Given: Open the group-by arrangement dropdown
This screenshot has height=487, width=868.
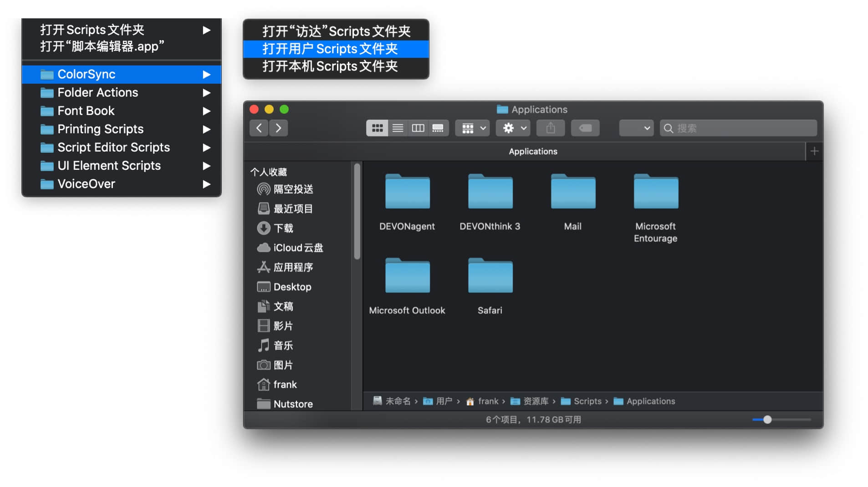Looking at the screenshot, I should click(473, 128).
